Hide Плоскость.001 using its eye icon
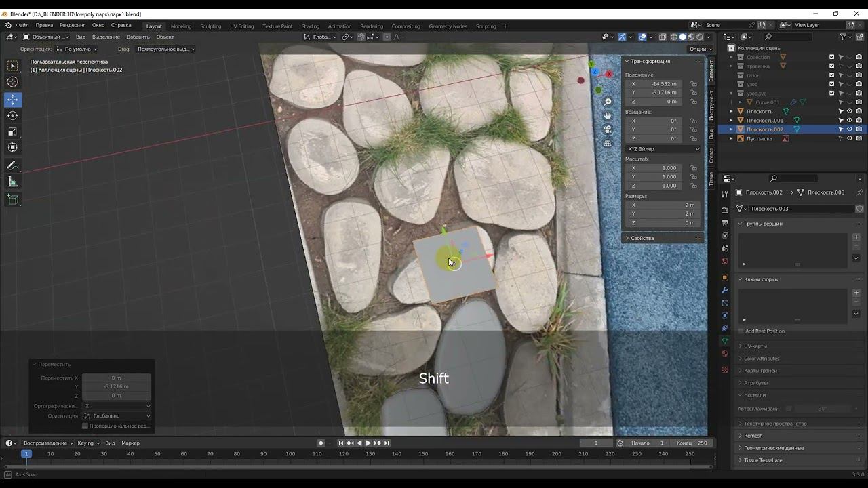 pos(850,121)
